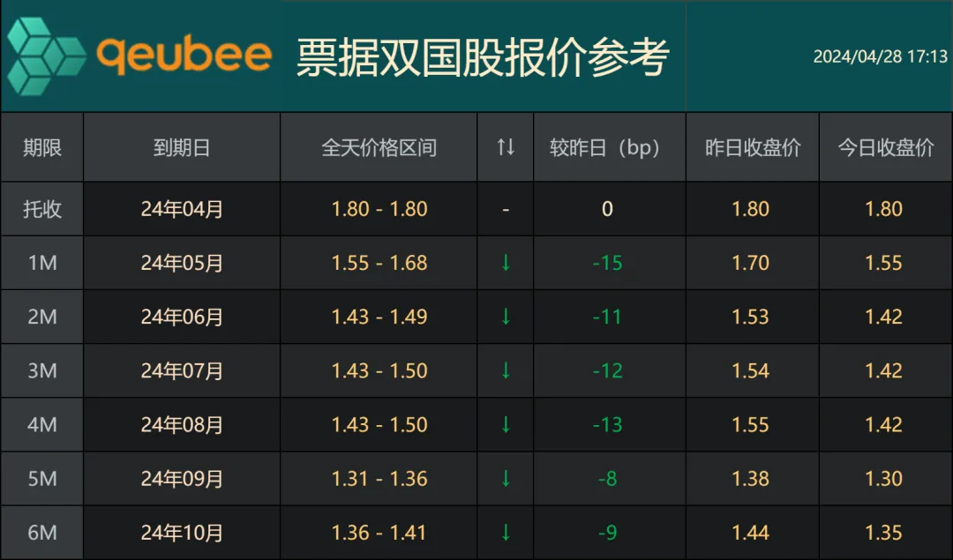Click the sort arrows column header icon
This screenshot has width=953, height=560.
(506, 147)
